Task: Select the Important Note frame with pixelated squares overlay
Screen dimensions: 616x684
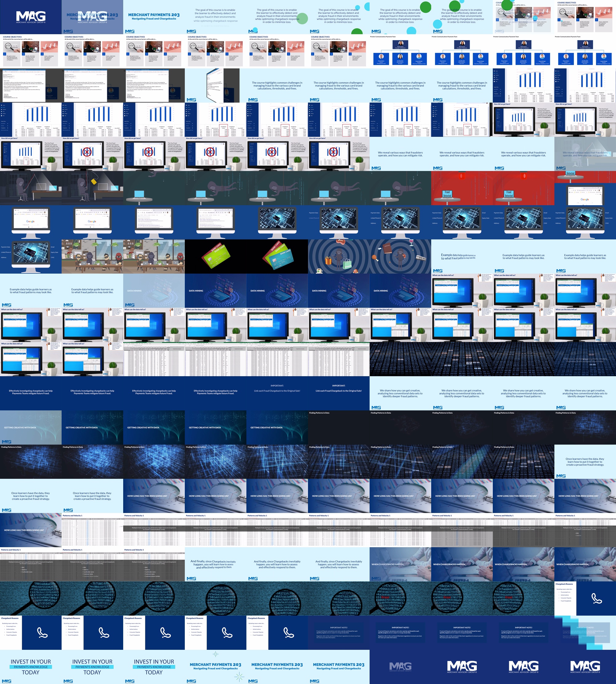Action: [x=585, y=633]
